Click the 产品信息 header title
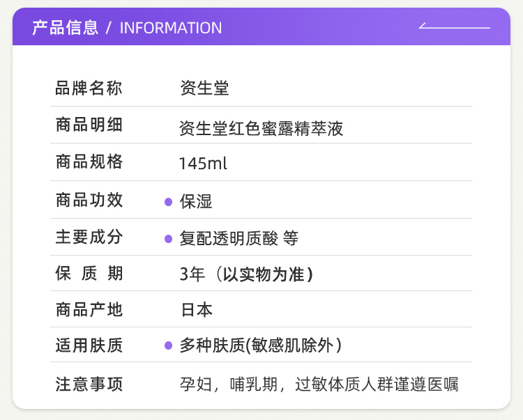 click(x=66, y=28)
